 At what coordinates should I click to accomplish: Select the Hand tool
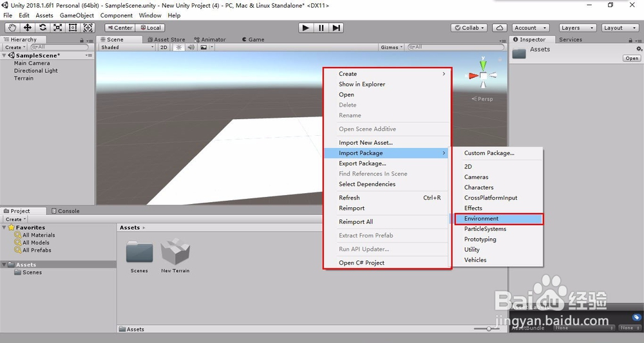point(12,28)
